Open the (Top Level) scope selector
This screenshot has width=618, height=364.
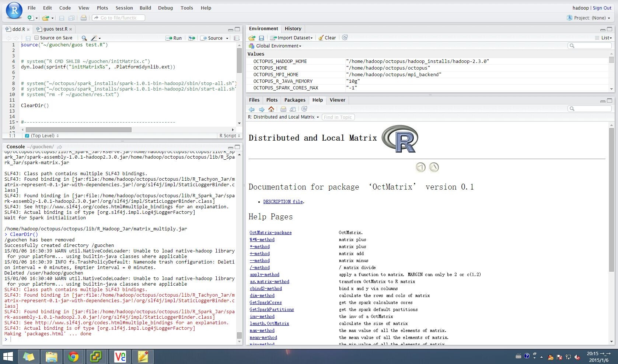click(42, 135)
